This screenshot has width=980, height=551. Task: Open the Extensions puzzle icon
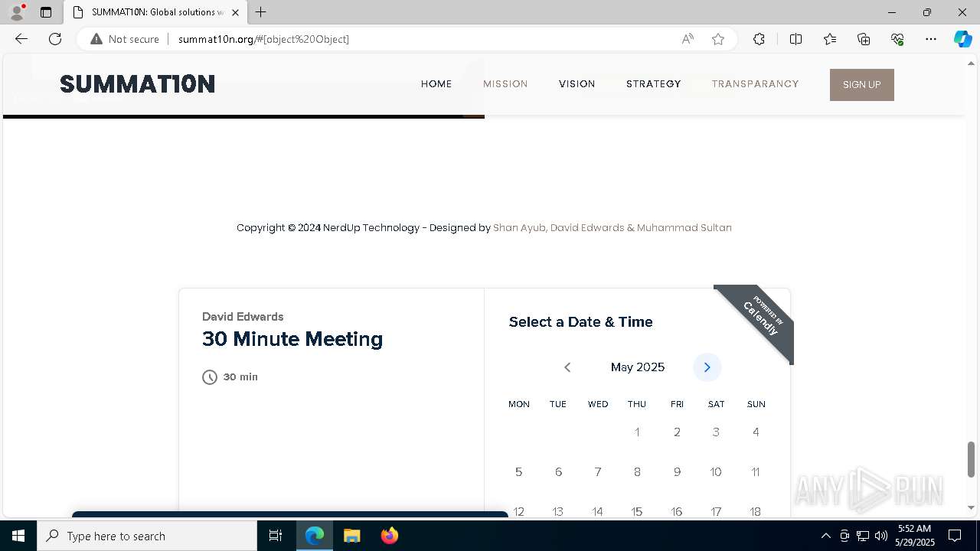click(759, 39)
